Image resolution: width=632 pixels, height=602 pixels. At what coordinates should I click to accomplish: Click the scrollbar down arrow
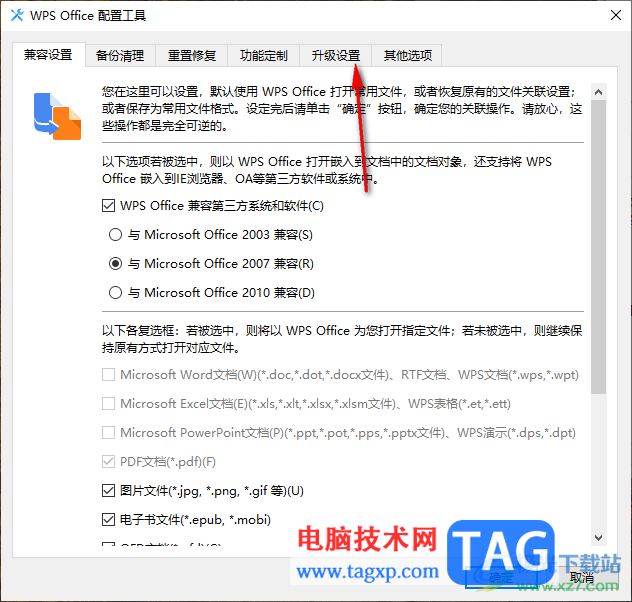point(599,538)
